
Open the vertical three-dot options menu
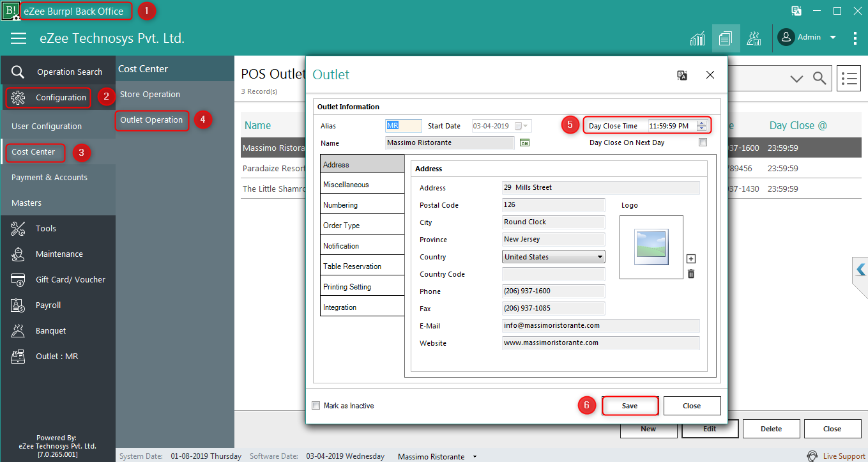tap(855, 38)
